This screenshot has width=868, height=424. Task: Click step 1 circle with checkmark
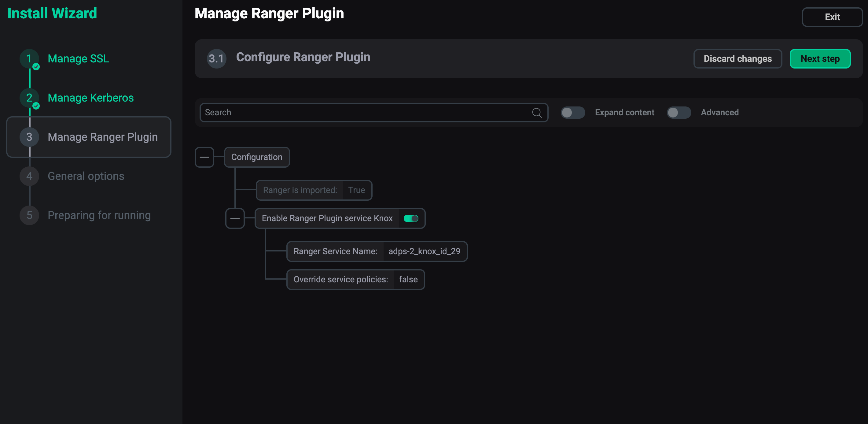point(29,59)
